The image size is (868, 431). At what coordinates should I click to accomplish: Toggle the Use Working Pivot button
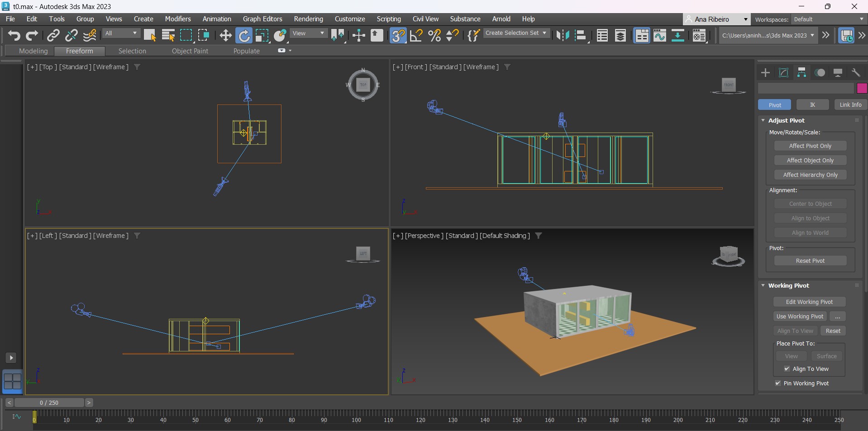click(800, 317)
